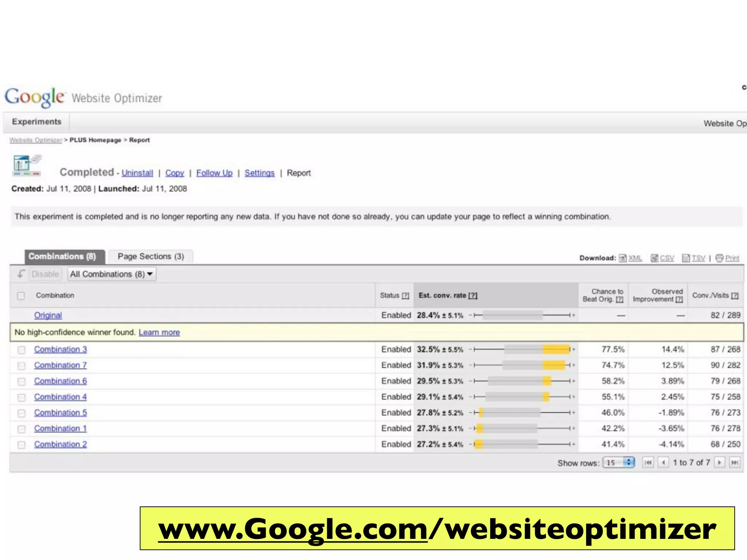Click Combination 2 conversion rate range bar
Screen dimensions: 747x560
pos(522,444)
